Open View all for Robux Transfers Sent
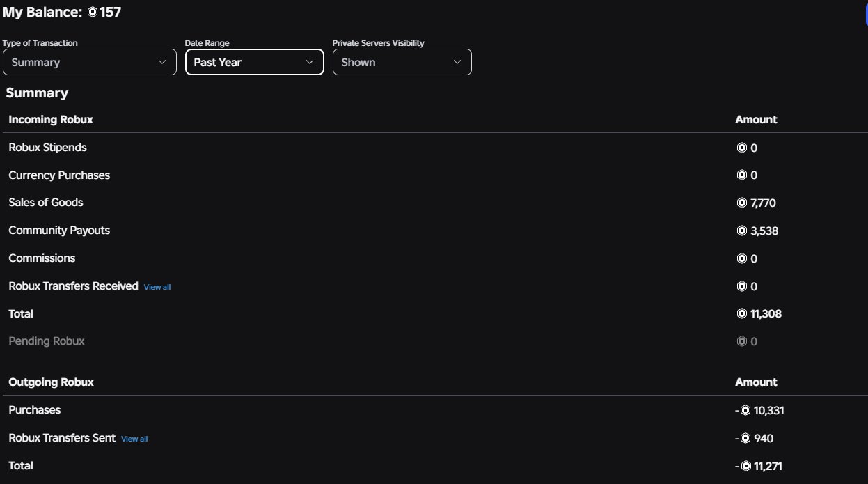Image resolution: width=868 pixels, height=484 pixels. click(134, 439)
